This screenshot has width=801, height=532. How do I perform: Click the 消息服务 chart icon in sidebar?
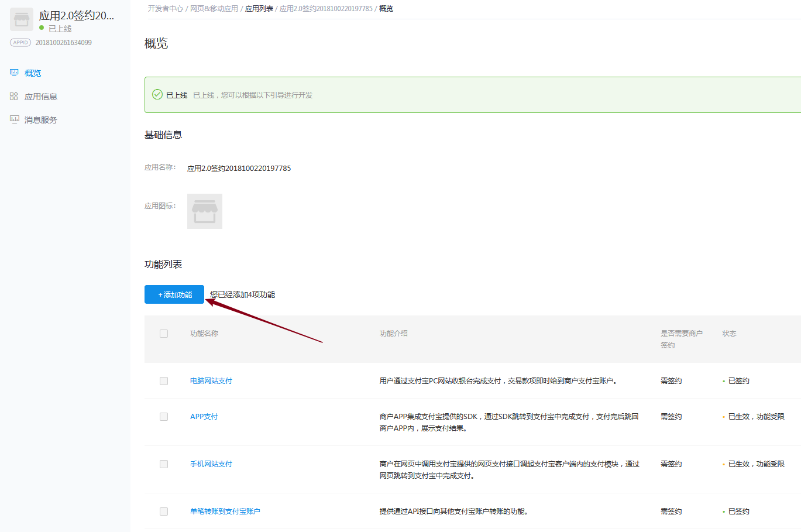(x=14, y=119)
